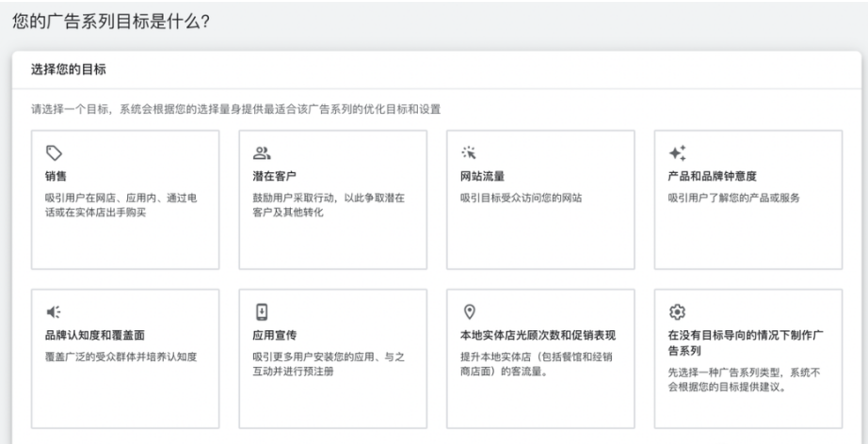Select the 销售 goal title
868x444 pixels.
[x=56, y=176]
